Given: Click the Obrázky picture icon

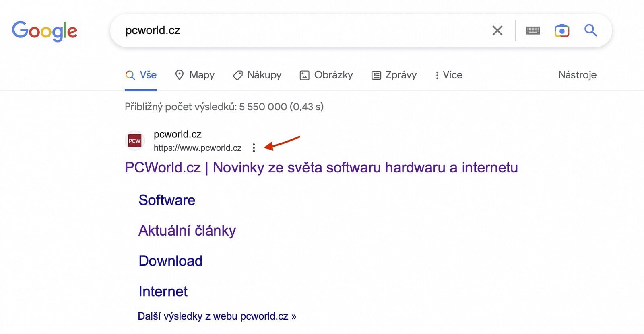Looking at the screenshot, I should pos(304,75).
